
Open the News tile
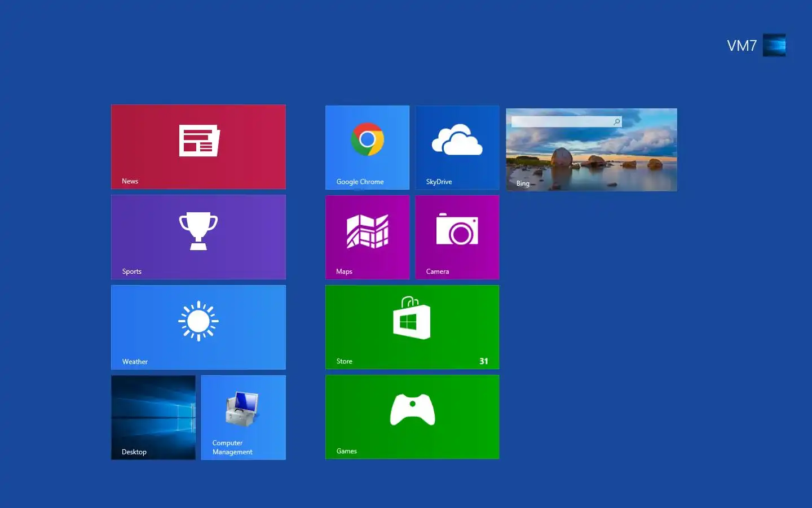(198, 147)
